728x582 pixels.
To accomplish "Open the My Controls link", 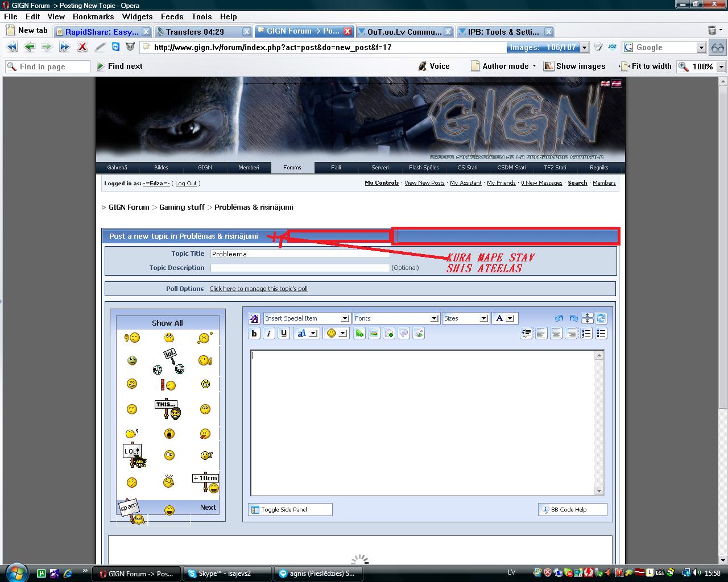I will (382, 183).
